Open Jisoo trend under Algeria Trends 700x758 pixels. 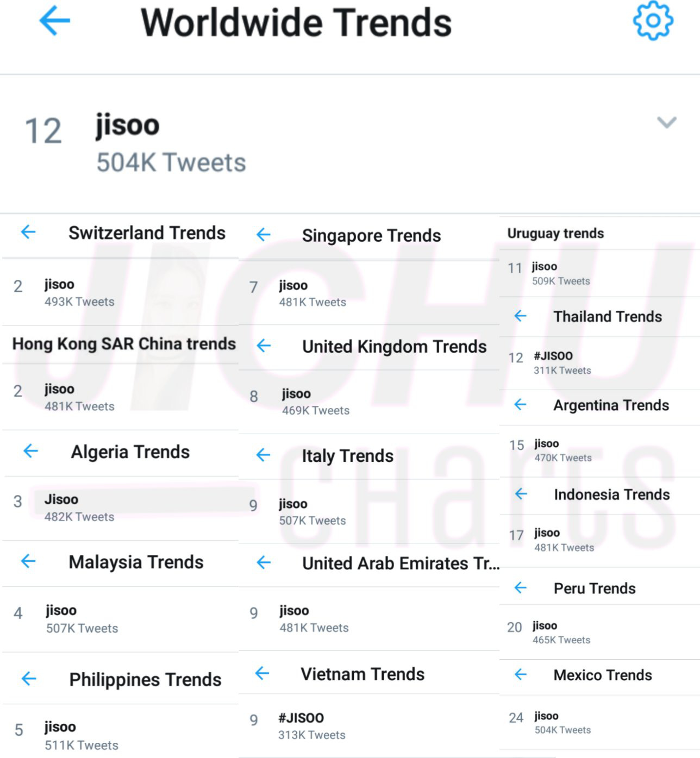click(120, 508)
